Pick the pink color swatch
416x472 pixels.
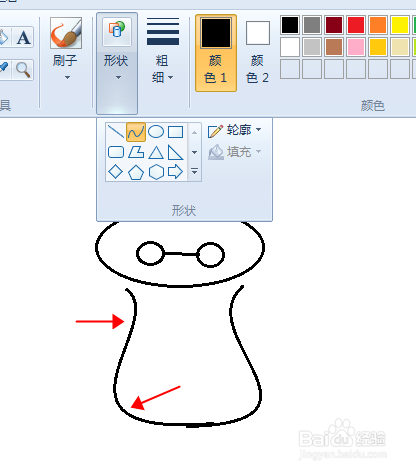coord(356,47)
